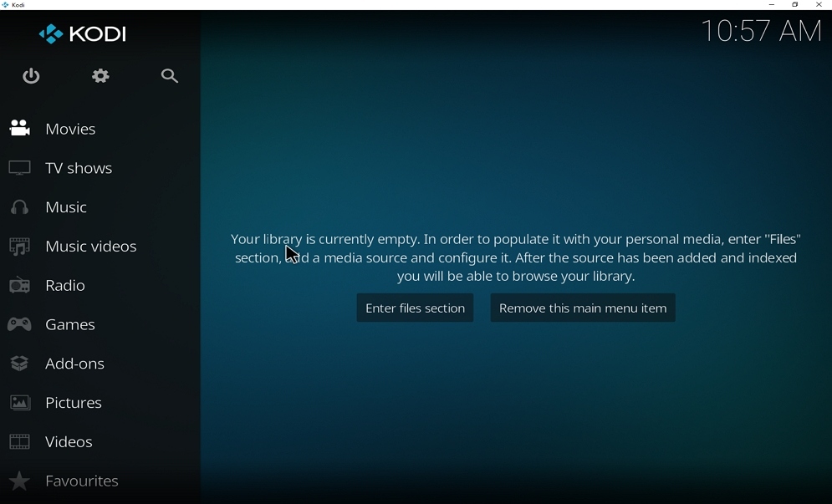Click Remove this main menu item
This screenshot has width=832, height=504.
[583, 308]
